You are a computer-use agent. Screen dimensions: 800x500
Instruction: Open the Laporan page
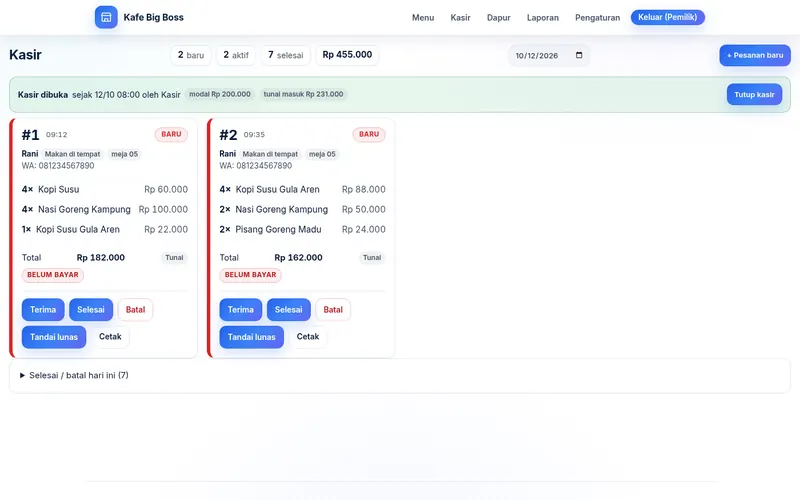(x=543, y=17)
